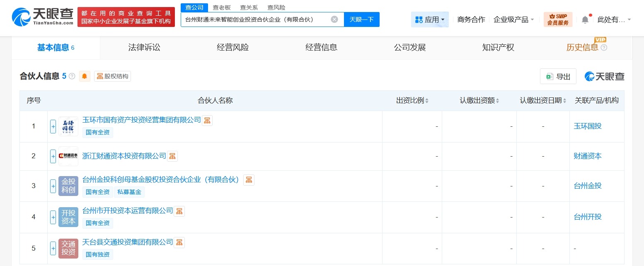
Task: Click the Excel icon inside 导出 button
Action: pyautogui.click(x=550, y=76)
